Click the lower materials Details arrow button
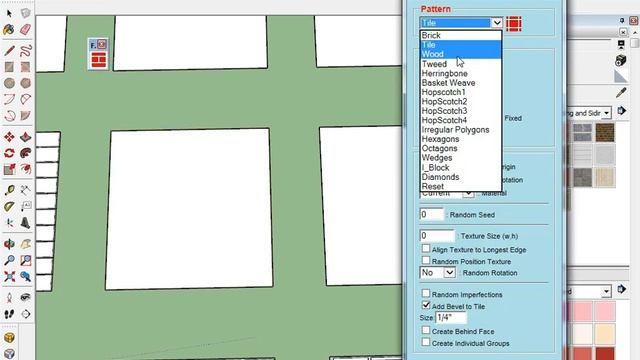 [621, 289]
